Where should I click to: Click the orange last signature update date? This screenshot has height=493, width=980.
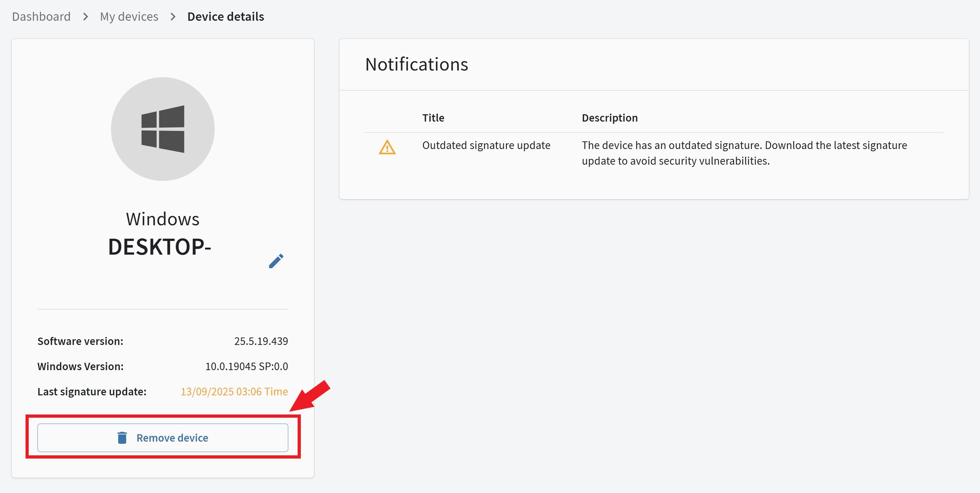234,392
